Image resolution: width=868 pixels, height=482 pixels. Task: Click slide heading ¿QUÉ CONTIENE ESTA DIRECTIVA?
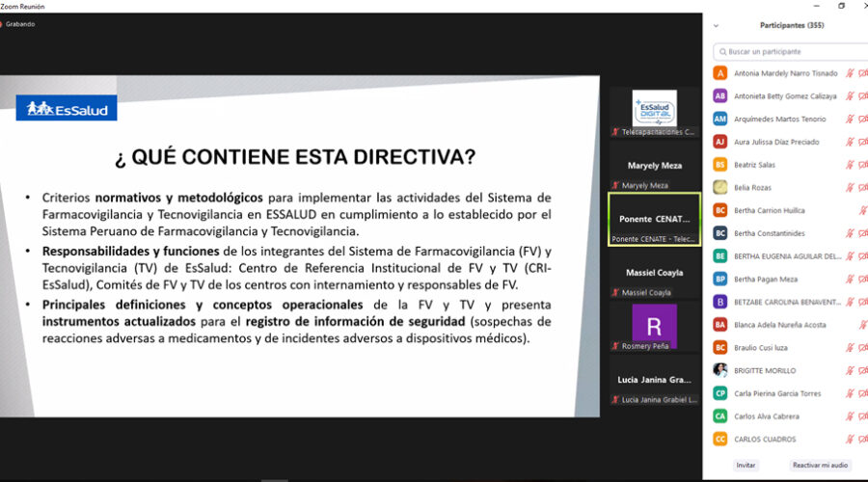[295, 157]
